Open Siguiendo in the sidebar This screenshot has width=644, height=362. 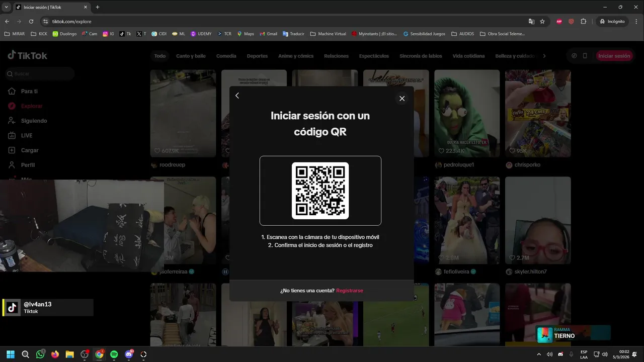coord(34,121)
